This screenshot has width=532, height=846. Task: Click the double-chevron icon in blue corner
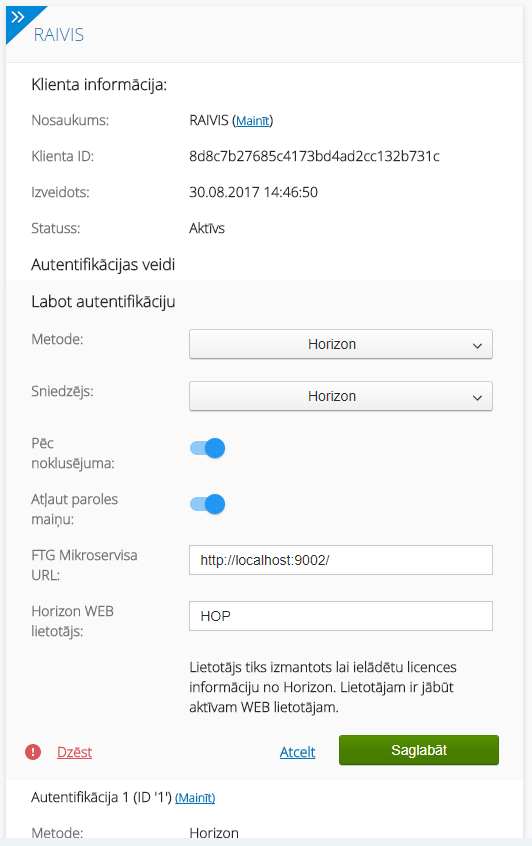(18, 18)
